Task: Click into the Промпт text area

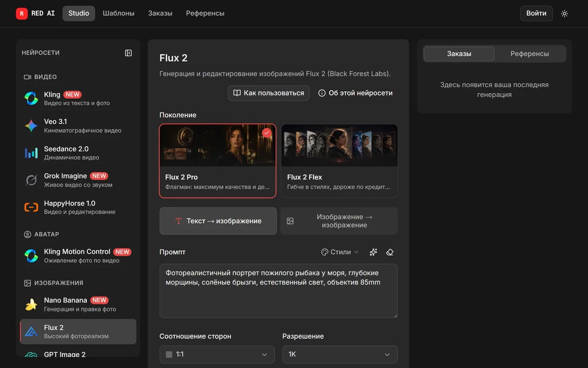Action: 278,291
